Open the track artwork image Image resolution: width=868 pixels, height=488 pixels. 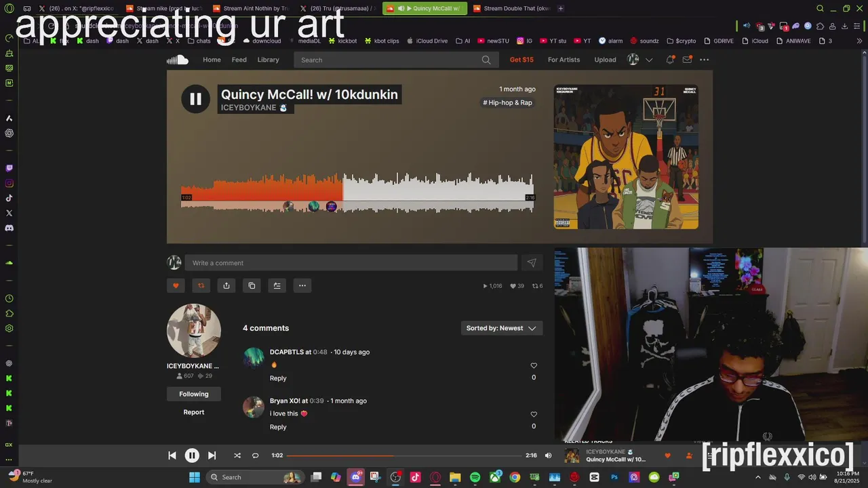tap(626, 157)
